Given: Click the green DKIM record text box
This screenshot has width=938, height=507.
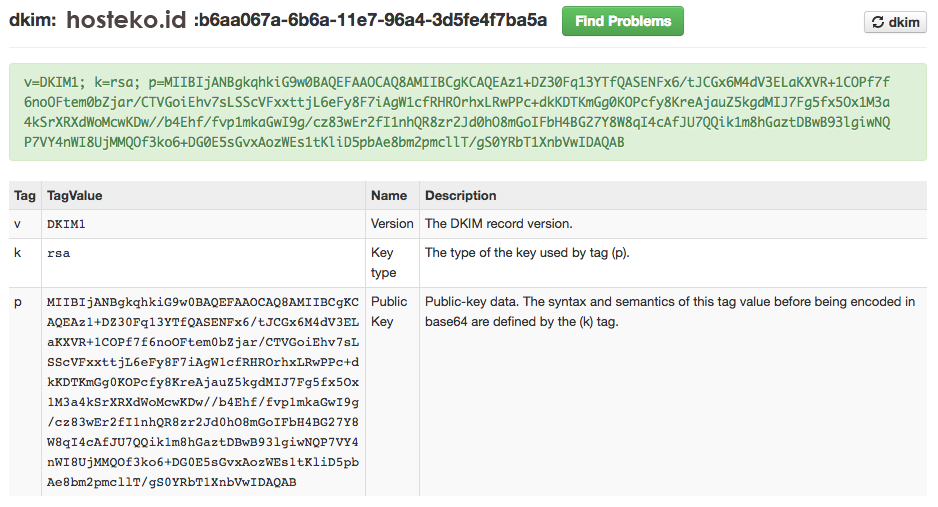Looking at the screenshot, I should (x=467, y=112).
